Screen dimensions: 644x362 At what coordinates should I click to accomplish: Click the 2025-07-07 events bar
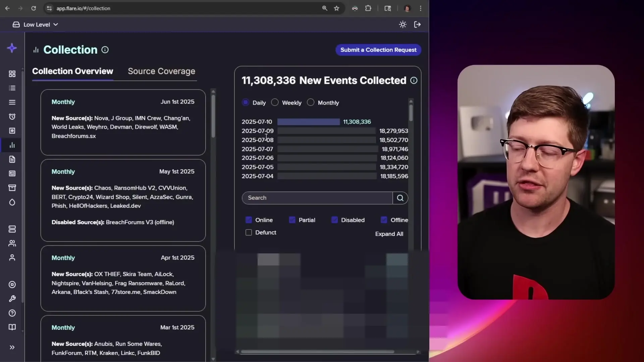coord(327,149)
